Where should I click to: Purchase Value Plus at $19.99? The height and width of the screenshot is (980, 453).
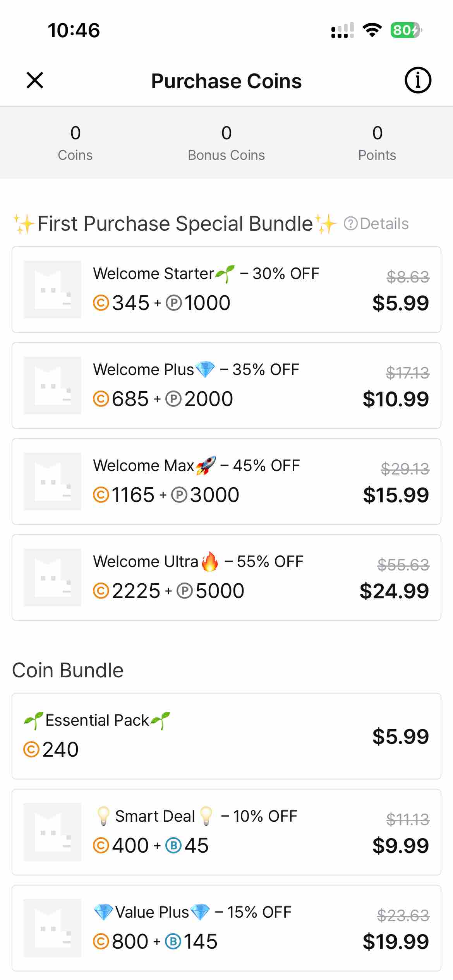tap(396, 942)
